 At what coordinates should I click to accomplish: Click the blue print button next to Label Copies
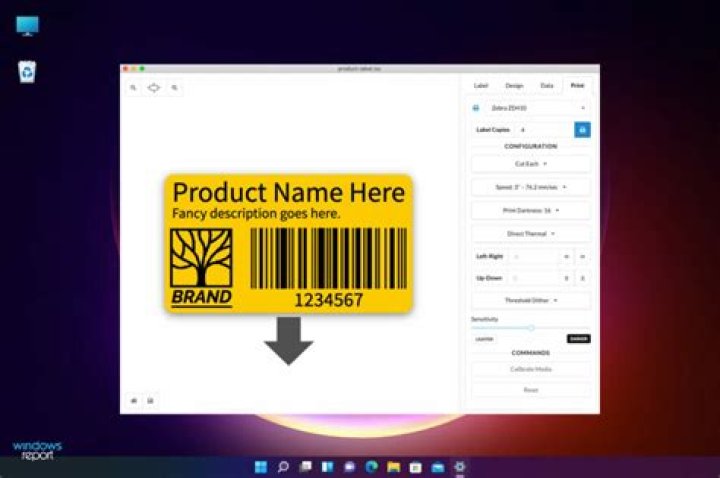[582, 130]
